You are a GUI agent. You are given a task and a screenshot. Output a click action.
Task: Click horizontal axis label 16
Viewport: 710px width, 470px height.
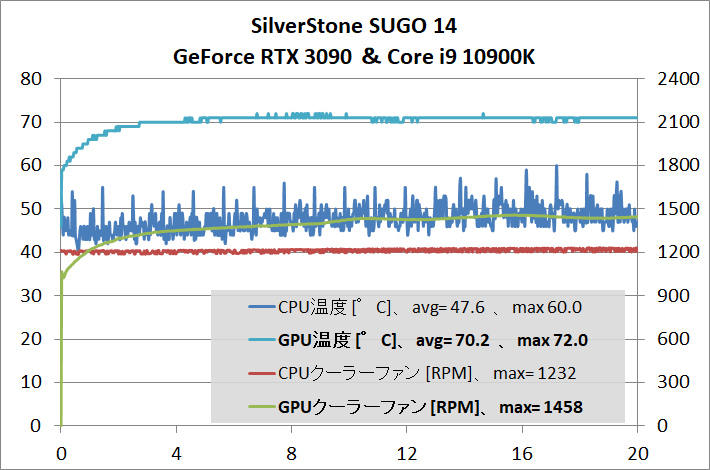pos(522,453)
